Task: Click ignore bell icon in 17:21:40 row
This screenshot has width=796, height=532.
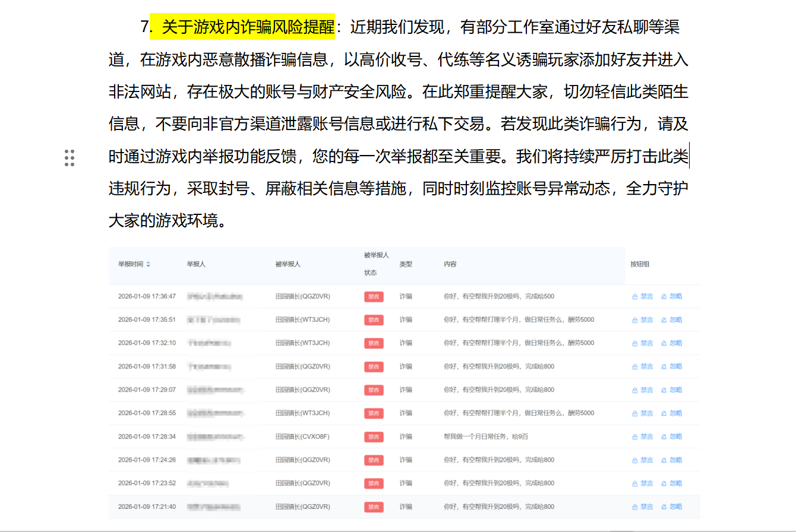Action: (x=664, y=507)
